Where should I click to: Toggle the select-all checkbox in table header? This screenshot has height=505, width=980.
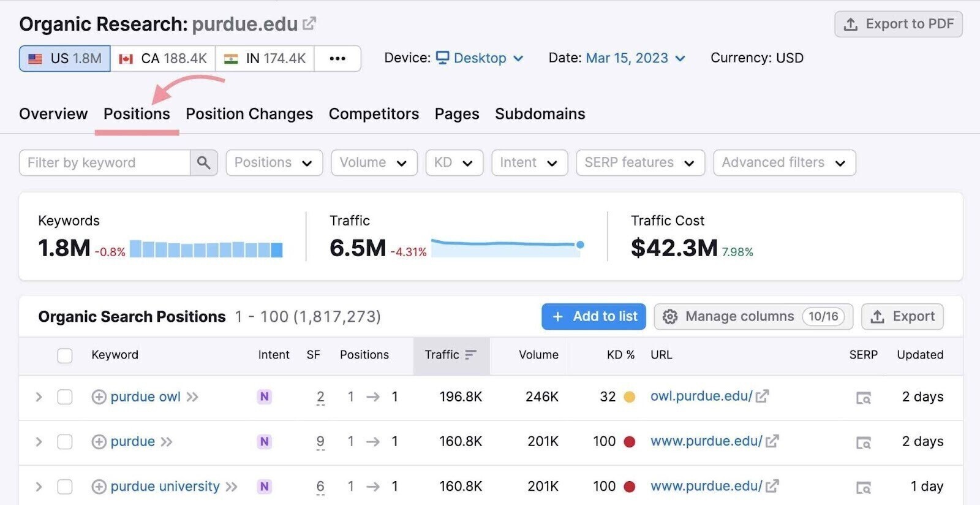point(65,355)
